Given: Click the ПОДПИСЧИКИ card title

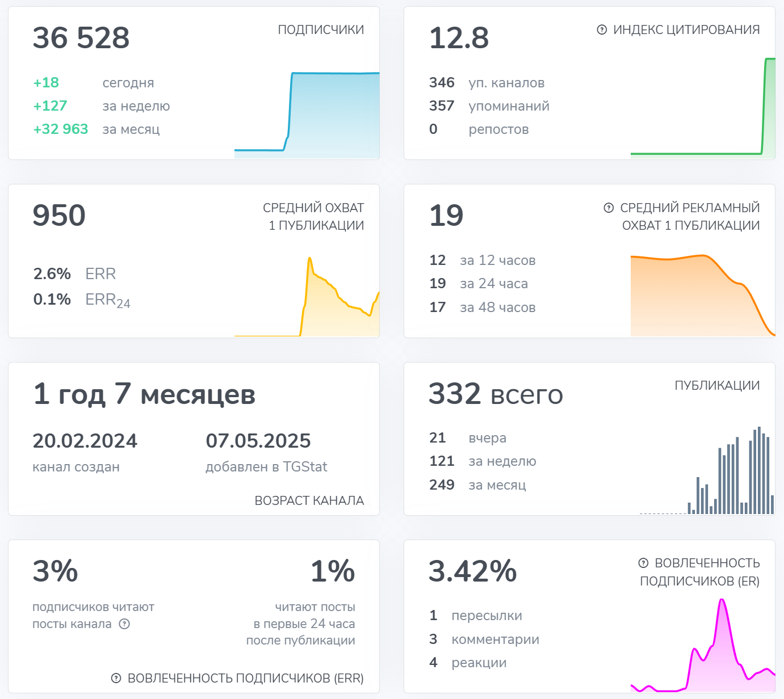Looking at the screenshot, I should tap(321, 30).
